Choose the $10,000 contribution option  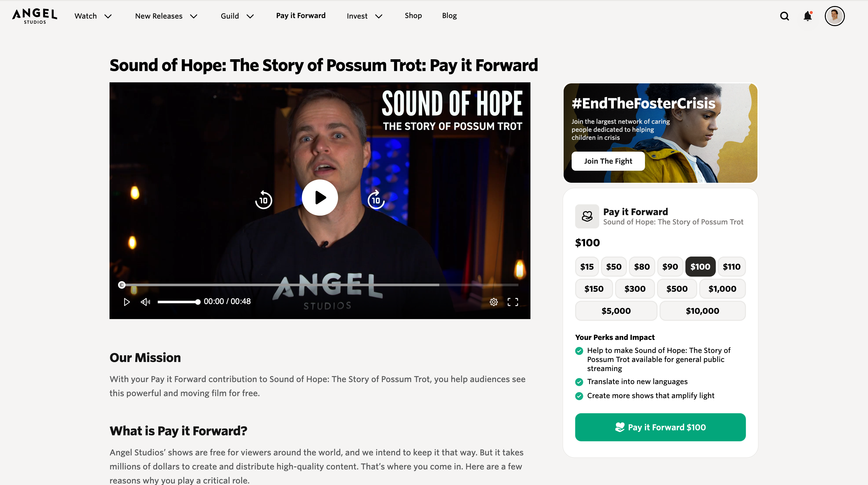click(x=702, y=311)
